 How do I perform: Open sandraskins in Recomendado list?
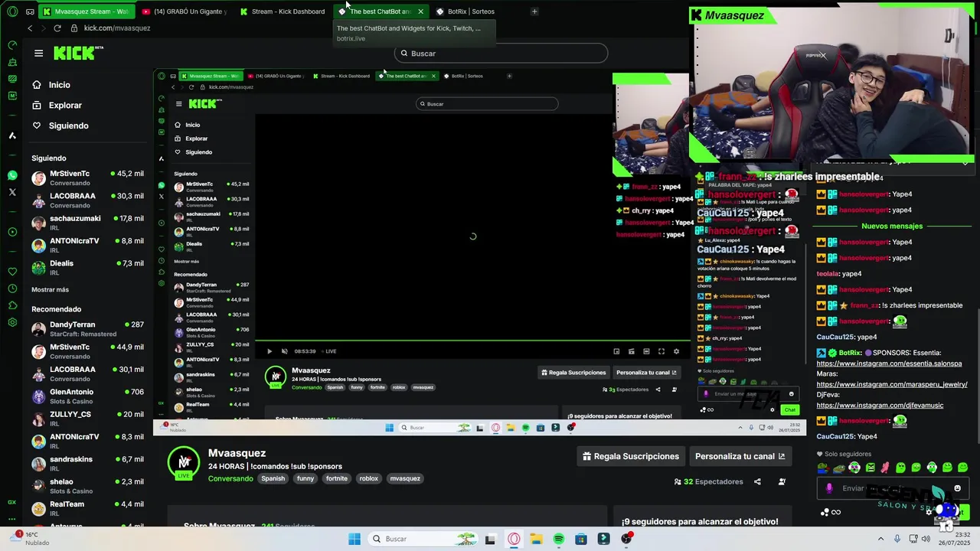pyautogui.click(x=87, y=463)
